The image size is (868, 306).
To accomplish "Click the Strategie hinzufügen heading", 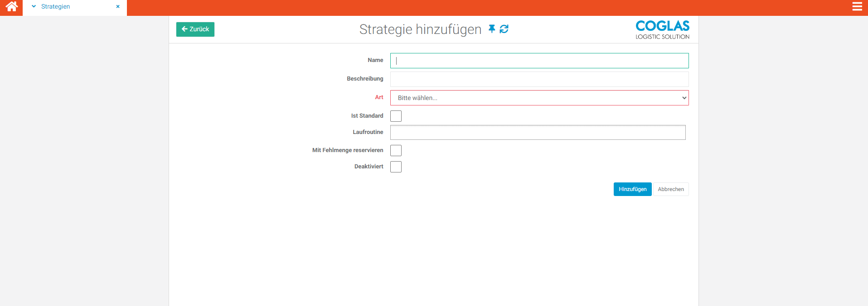I will pyautogui.click(x=420, y=29).
